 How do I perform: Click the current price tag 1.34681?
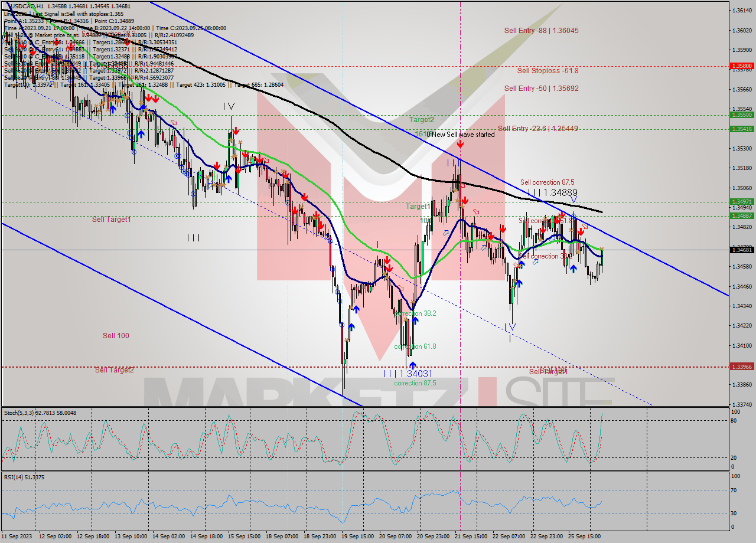pos(741,250)
